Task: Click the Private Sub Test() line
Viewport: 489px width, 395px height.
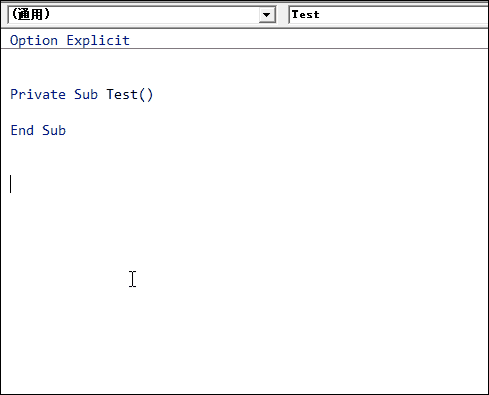Action: tap(82, 95)
